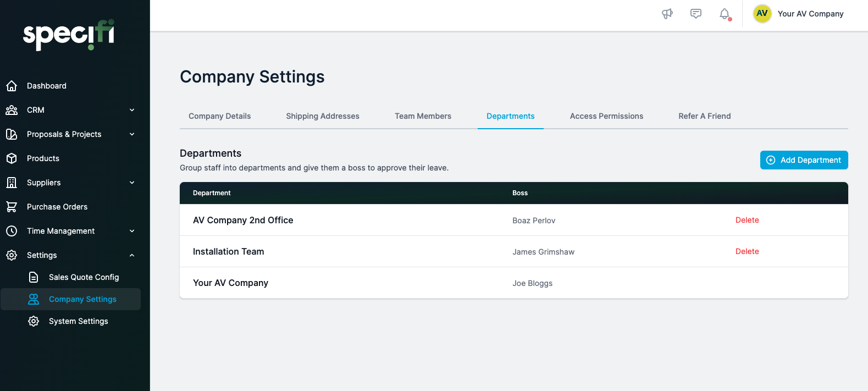This screenshot has width=868, height=391.
Task: Click the Installation Team row name
Action: pos(228,251)
